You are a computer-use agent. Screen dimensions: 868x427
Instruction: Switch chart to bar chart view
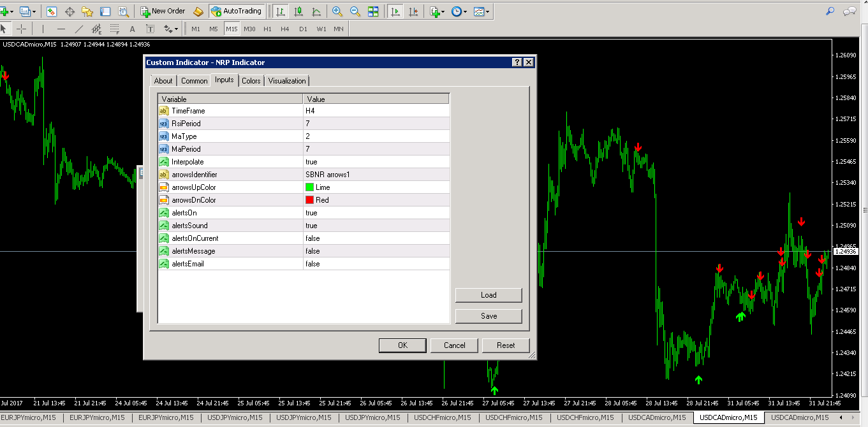280,11
